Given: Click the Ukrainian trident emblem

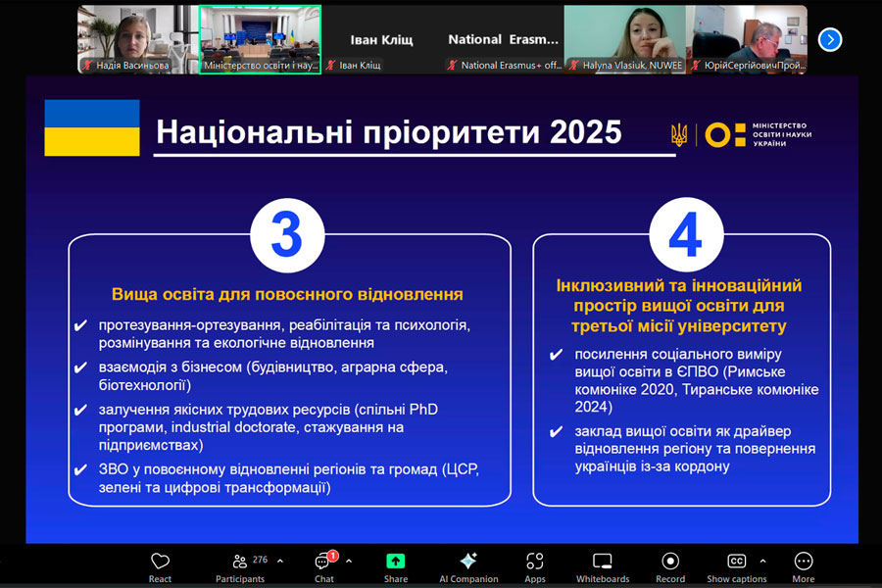Looking at the screenshot, I should tap(679, 135).
